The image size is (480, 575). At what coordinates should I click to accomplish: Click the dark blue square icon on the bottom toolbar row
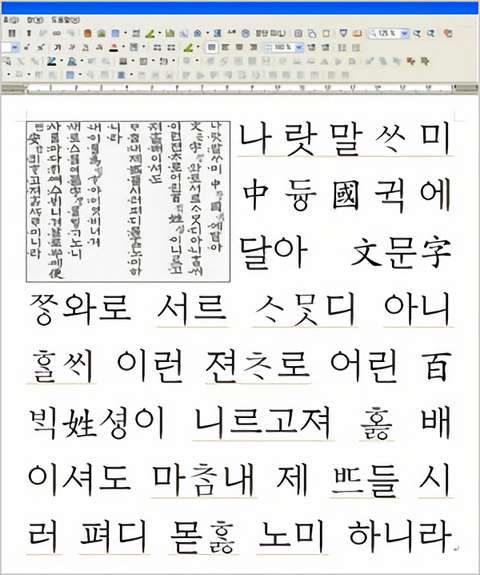[121, 75]
